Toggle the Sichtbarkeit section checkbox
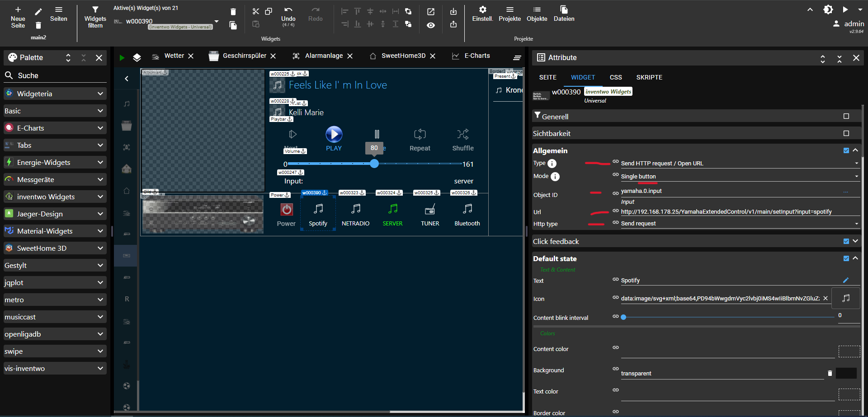 pos(846,133)
